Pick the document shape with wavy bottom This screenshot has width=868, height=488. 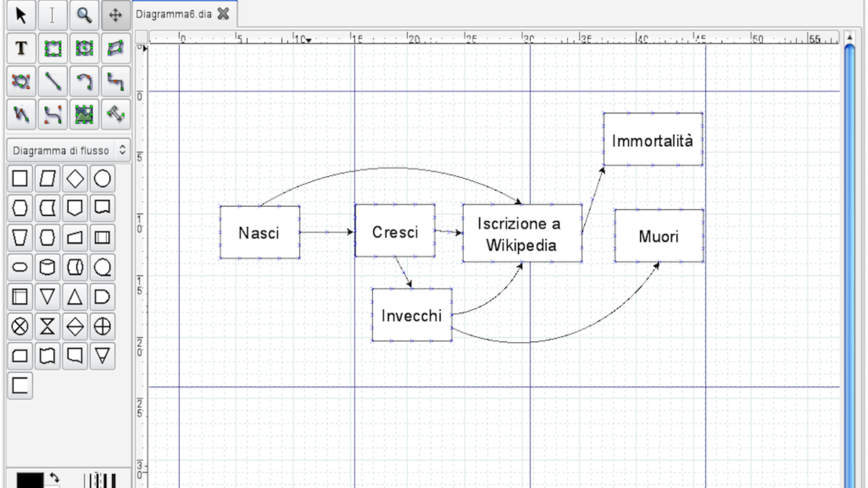click(103, 208)
